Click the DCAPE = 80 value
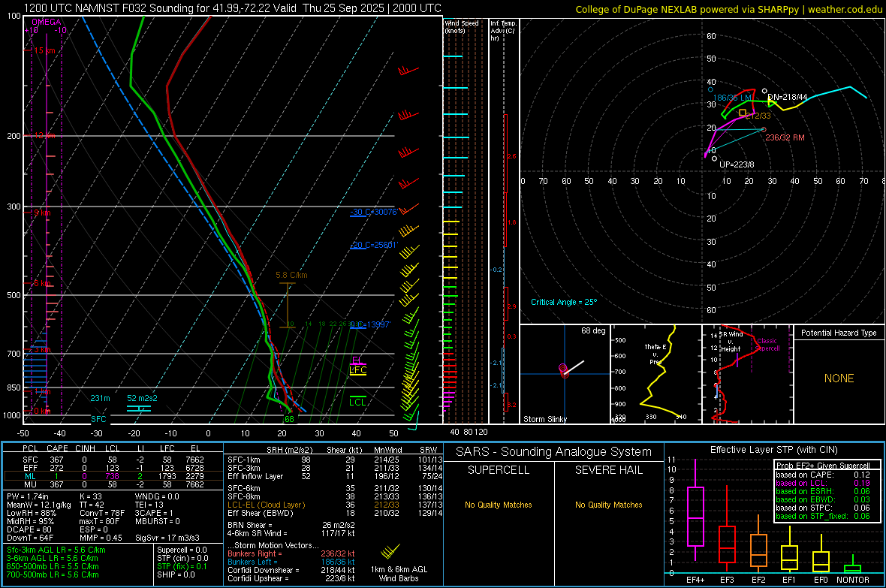Image resolution: width=886 pixels, height=588 pixels. pos(29,529)
